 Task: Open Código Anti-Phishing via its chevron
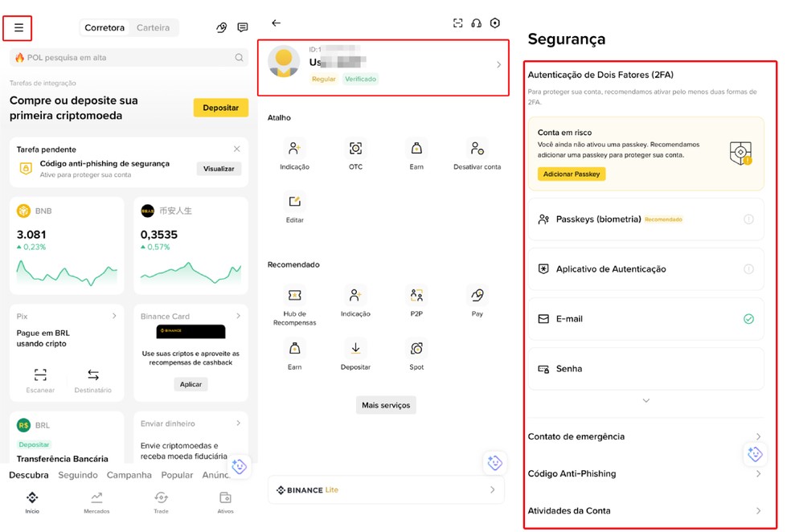pyautogui.click(x=756, y=474)
